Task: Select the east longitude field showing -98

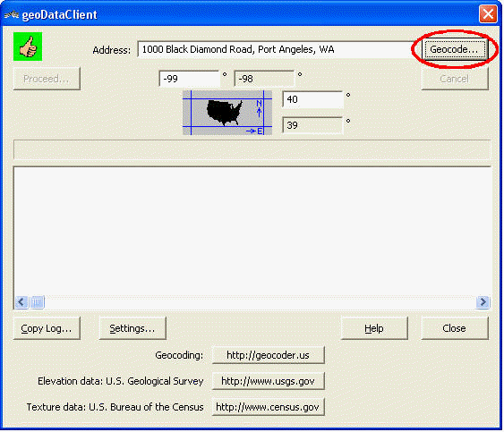Action: click(x=264, y=79)
